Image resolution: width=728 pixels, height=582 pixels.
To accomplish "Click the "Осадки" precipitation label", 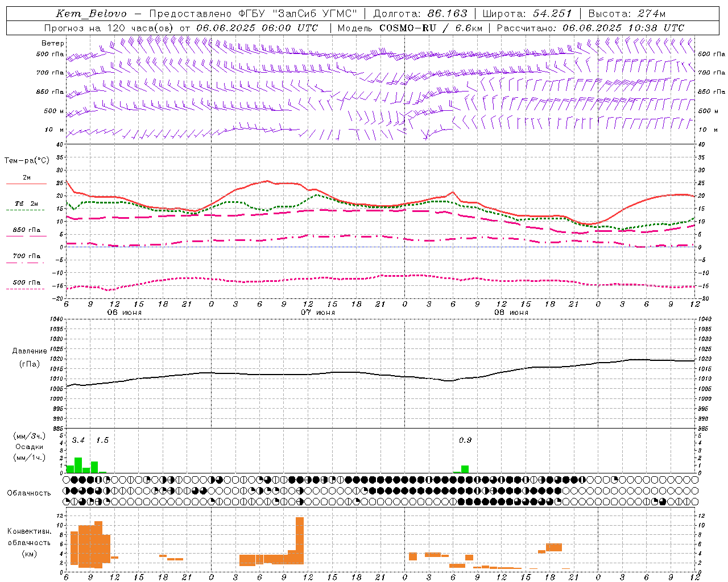I will click(29, 447).
